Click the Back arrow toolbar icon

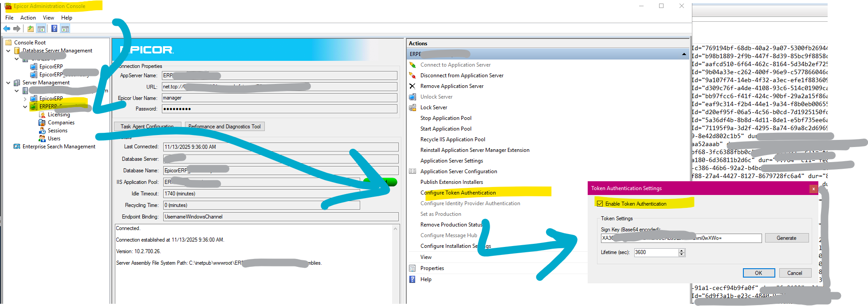7,29
